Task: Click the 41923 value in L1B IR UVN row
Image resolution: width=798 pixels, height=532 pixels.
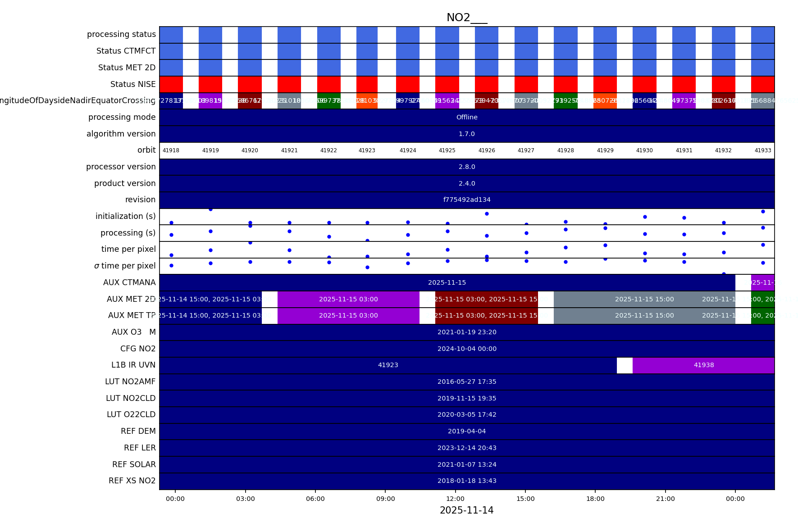Action: tap(388, 365)
